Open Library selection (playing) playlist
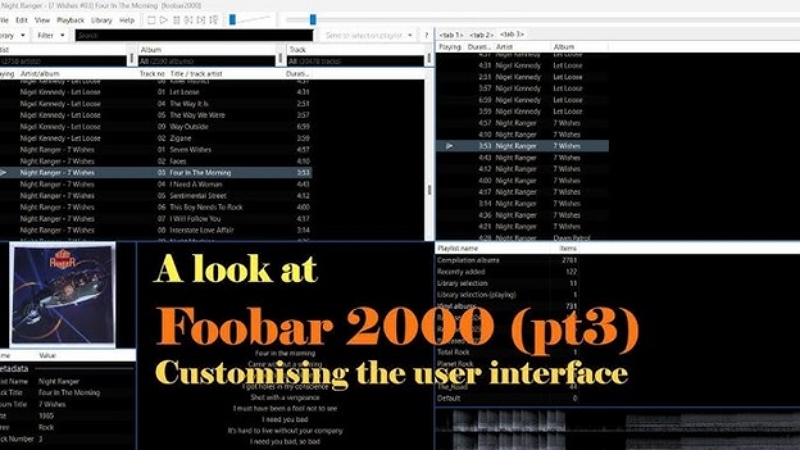 [507, 295]
